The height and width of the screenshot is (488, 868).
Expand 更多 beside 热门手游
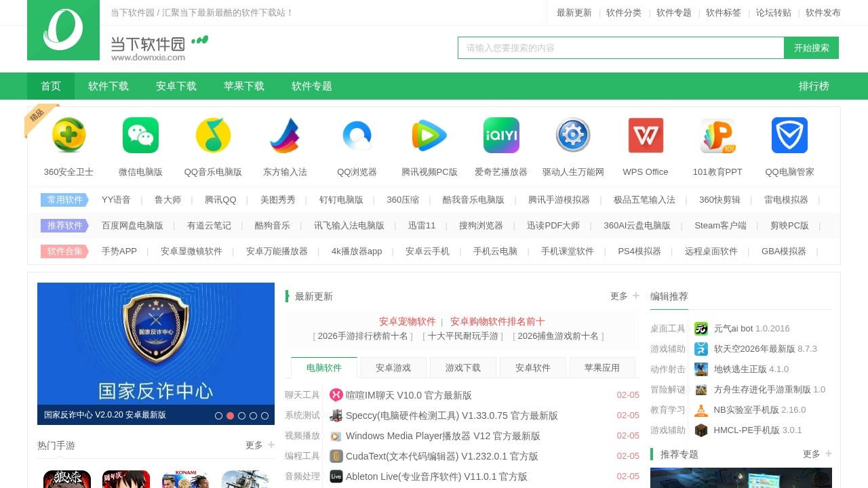click(254, 445)
